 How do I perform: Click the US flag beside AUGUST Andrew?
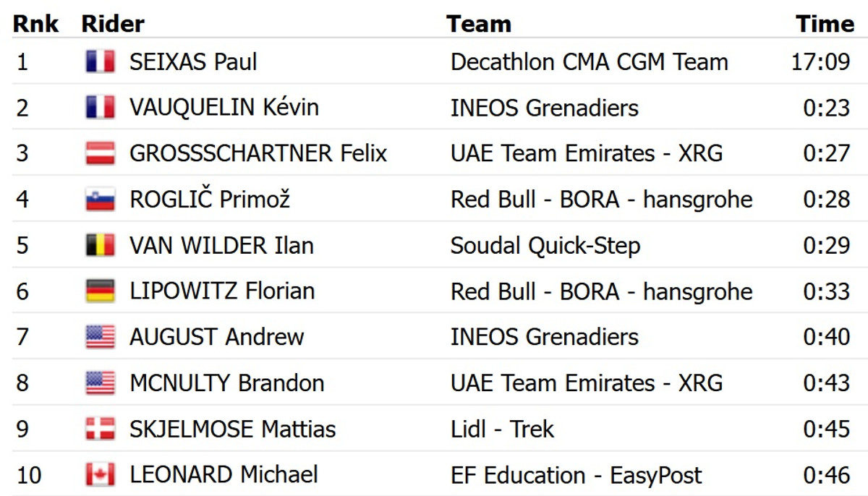click(100, 337)
